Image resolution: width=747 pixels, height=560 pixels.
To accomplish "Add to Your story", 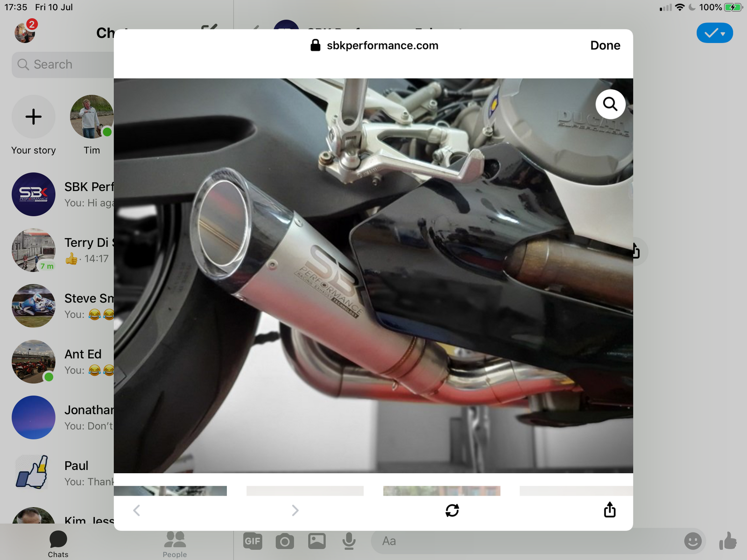I will tap(34, 117).
